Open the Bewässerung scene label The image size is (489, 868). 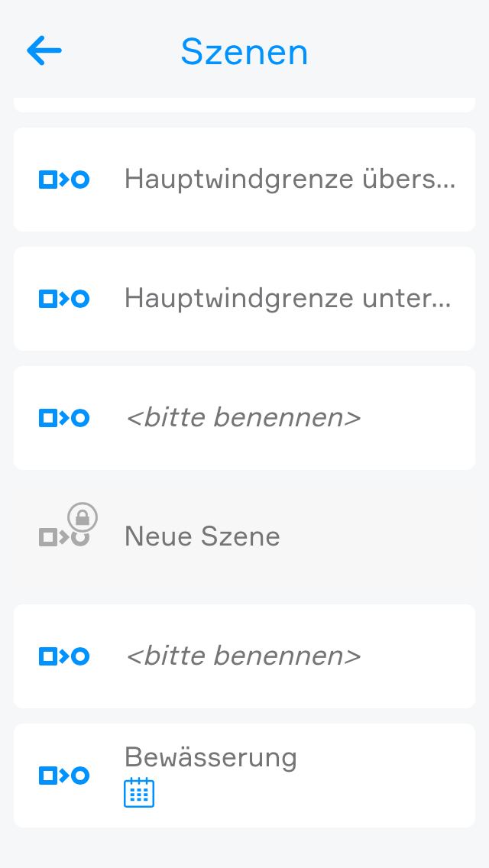tap(211, 758)
